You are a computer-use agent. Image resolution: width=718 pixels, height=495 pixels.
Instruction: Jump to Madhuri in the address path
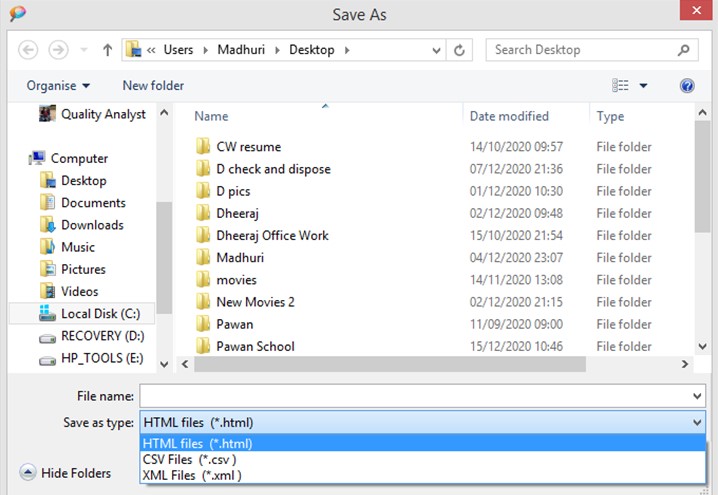[x=241, y=49]
